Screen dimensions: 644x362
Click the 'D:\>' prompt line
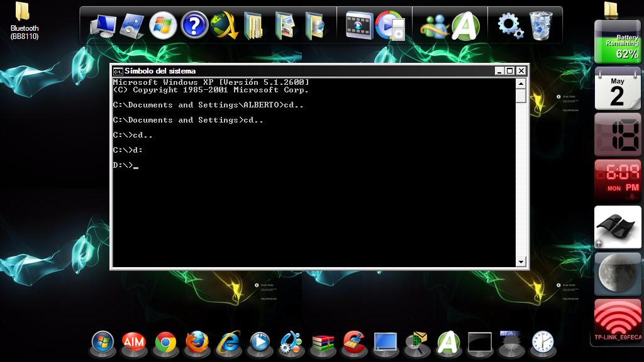pyautogui.click(x=126, y=165)
